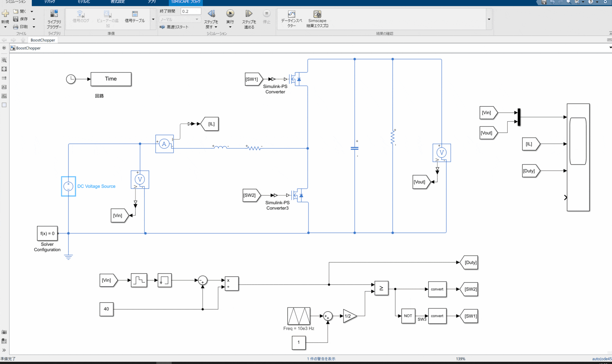Expand the 実行 (Run) dropdown arrow
The width and height of the screenshot is (612, 364).
click(230, 27)
